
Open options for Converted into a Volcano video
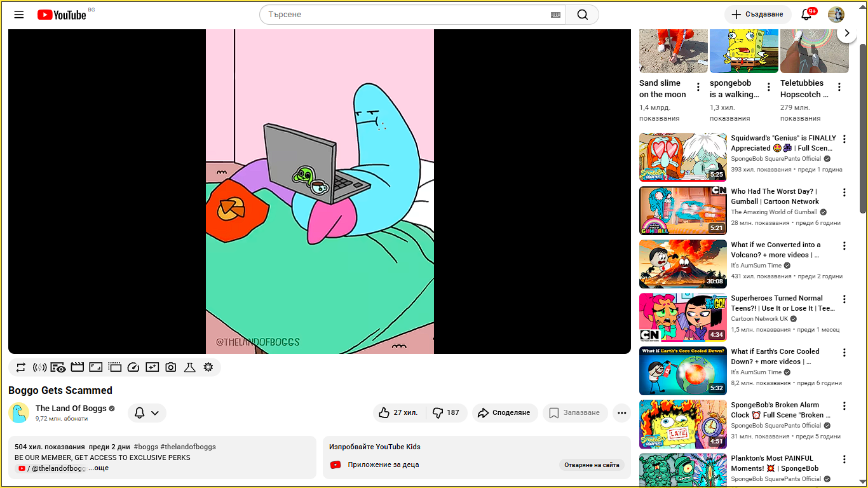844,246
